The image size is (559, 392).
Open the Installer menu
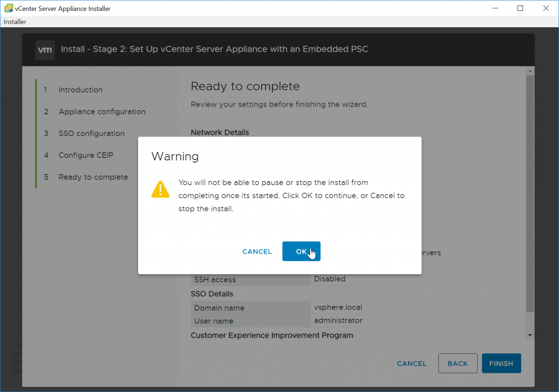click(15, 22)
